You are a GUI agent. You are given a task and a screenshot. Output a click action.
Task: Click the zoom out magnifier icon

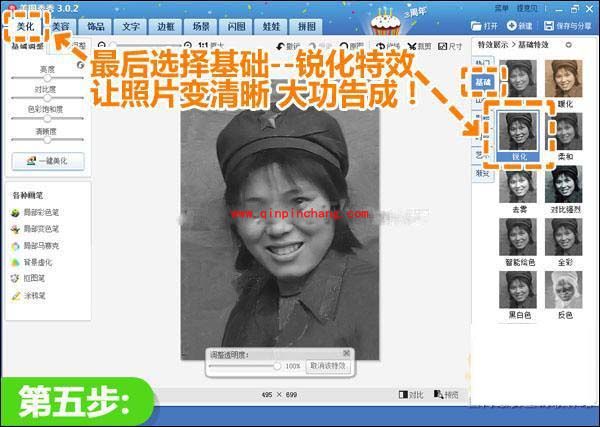(101, 45)
